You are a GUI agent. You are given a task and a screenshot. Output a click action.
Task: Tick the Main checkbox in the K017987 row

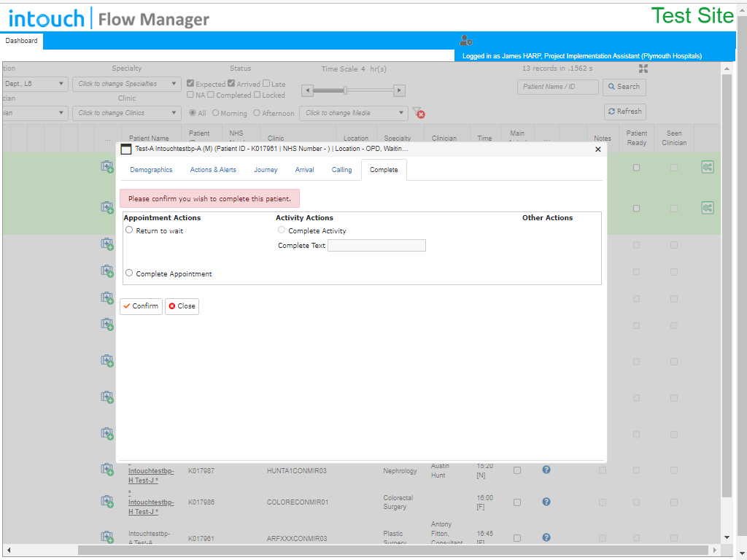517,470
